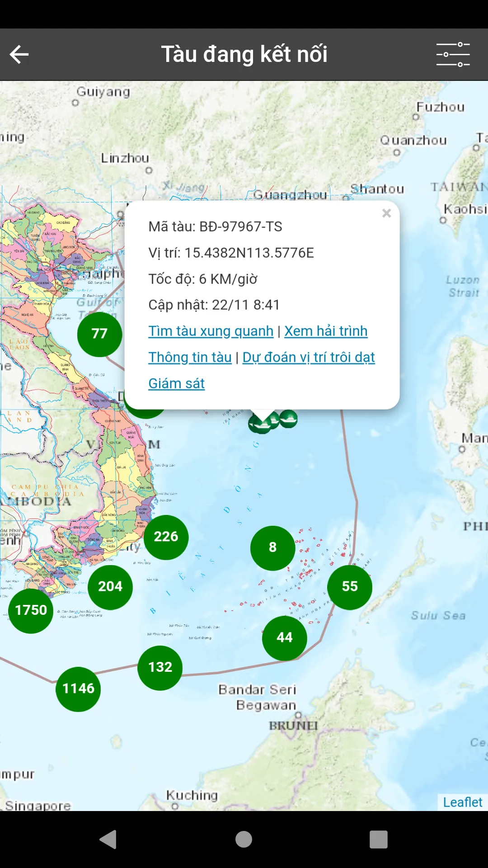Tap the 'Guiyang' map label
The height and width of the screenshot is (868, 488).
pyautogui.click(x=103, y=92)
